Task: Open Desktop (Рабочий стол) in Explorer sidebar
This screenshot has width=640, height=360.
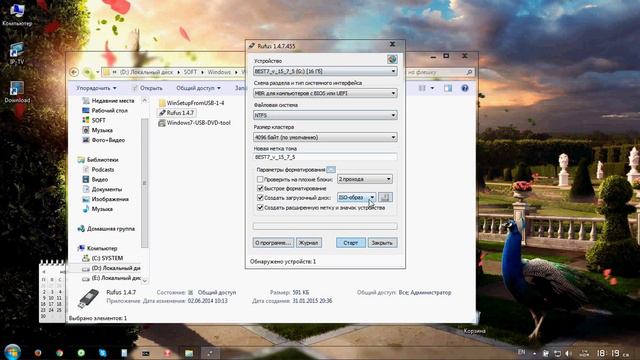Action: coord(105,110)
